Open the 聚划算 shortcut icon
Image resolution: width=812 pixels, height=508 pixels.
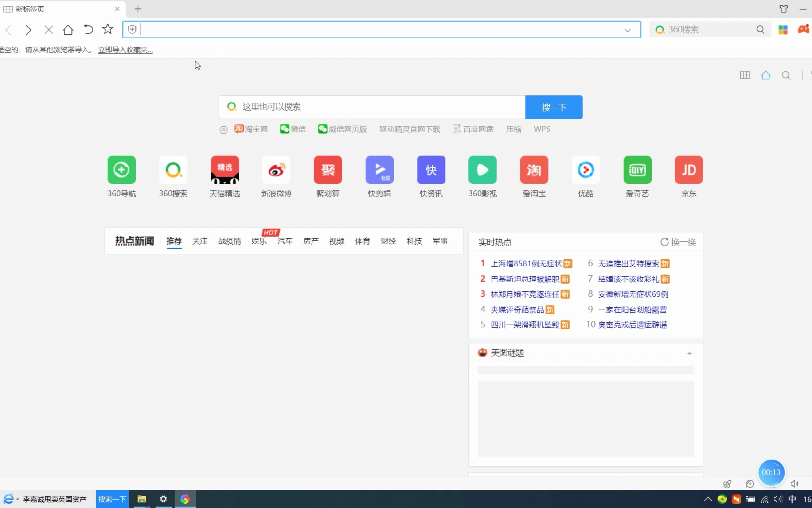click(x=328, y=170)
